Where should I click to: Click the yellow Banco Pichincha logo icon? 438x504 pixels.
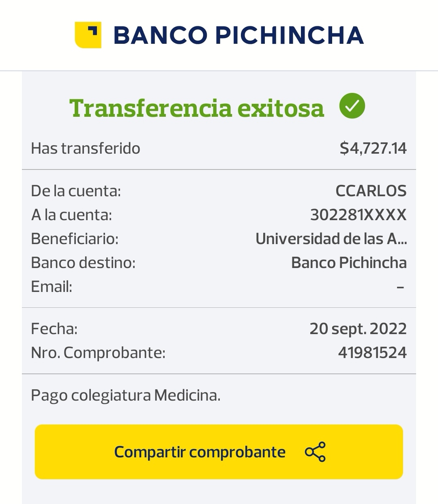88,35
